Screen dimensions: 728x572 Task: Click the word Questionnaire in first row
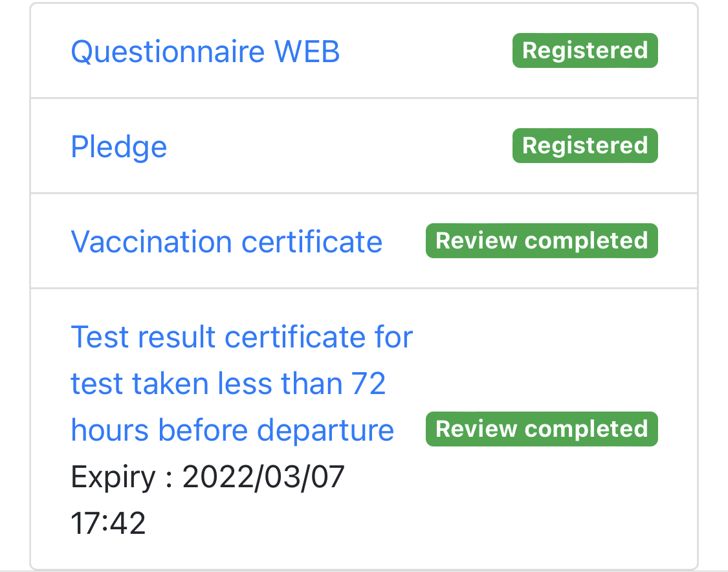[x=168, y=51]
